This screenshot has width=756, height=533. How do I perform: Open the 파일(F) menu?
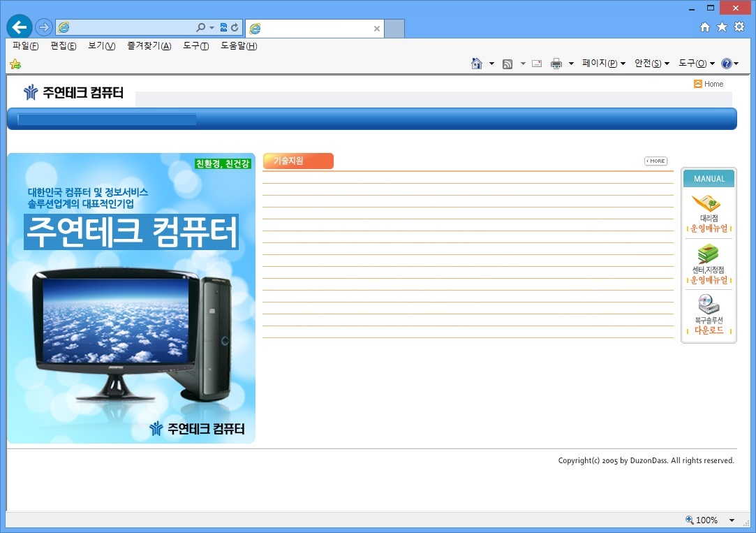(x=25, y=46)
